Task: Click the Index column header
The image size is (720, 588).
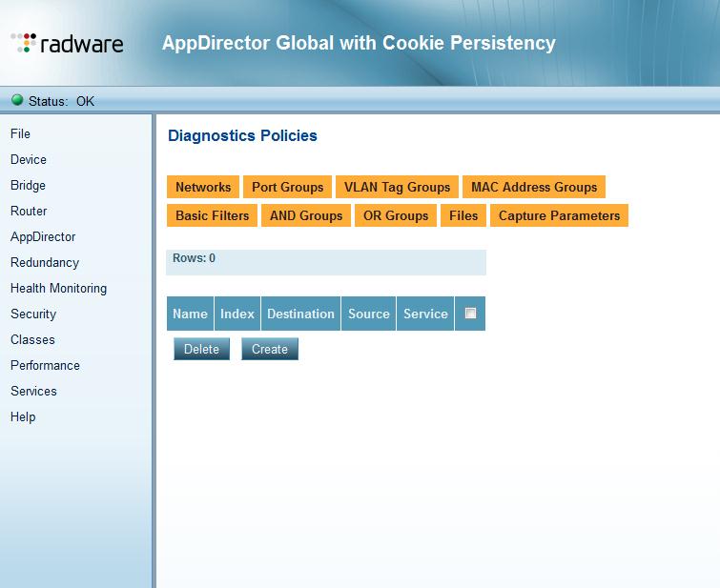Action: [237, 314]
